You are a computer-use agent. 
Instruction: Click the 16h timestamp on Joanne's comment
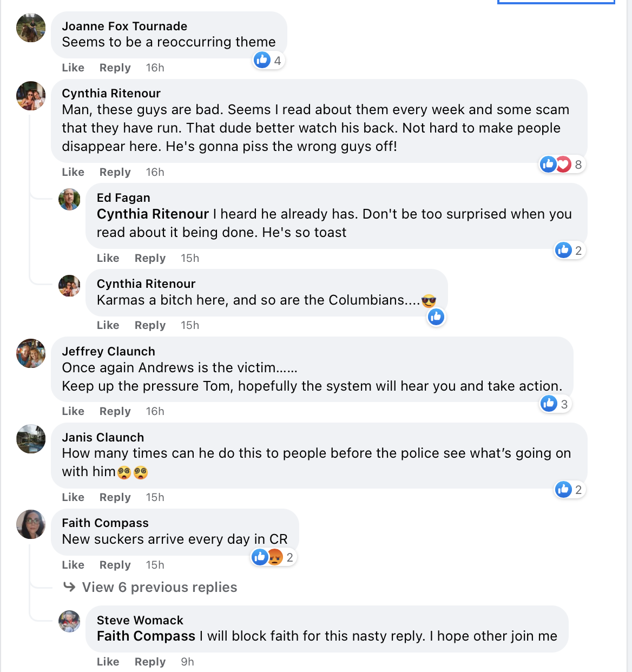click(x=155, y=68)
